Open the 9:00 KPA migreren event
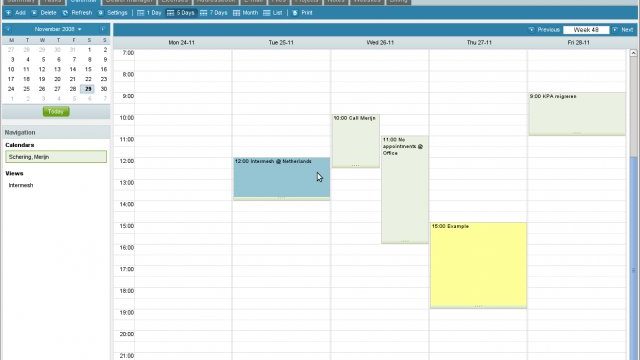This screenshot has height=360, width=640. [x=577, y=114]
